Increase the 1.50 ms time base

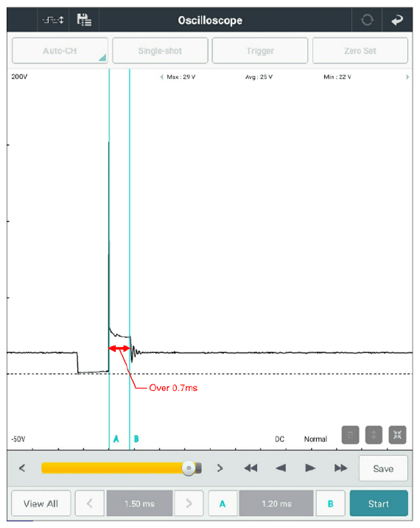(x=189, y=504)
